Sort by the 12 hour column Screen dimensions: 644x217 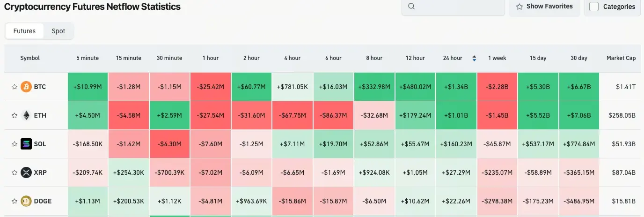415,58
